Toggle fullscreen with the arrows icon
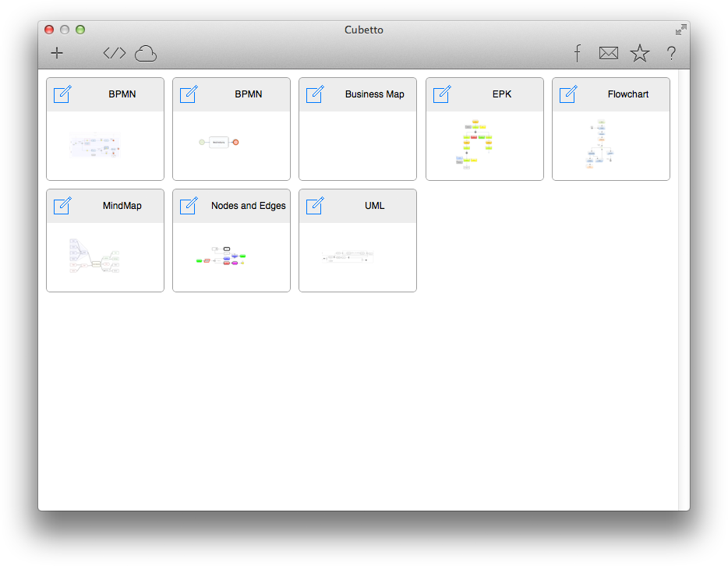The height and width of the screenshot is (566, 728). coord(680,30)
